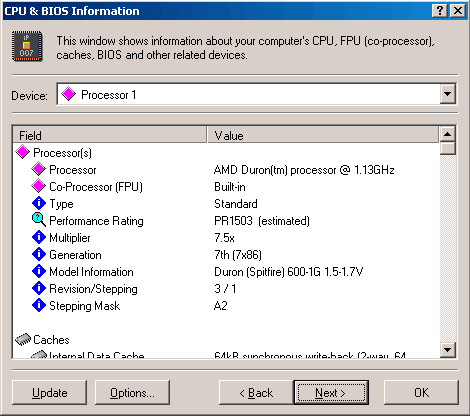Click the 7th (7x86) value
Viewport: 470px width, 418px height.
238,255
